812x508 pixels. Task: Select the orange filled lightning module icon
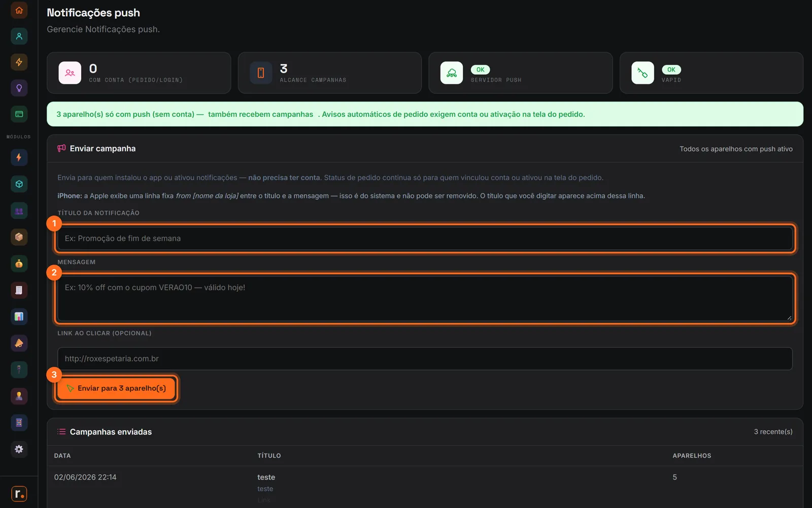coord(19,157)
